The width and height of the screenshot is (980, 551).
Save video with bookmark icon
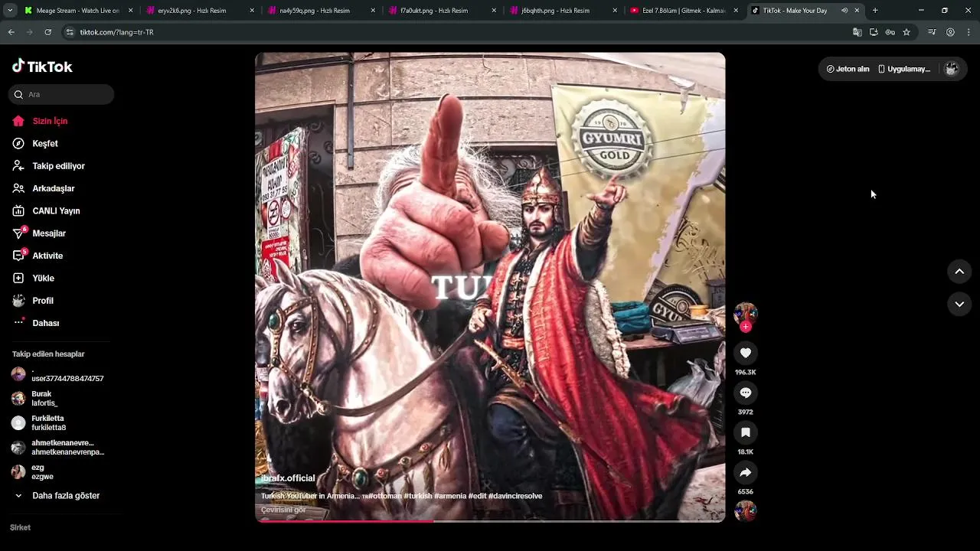746,432
